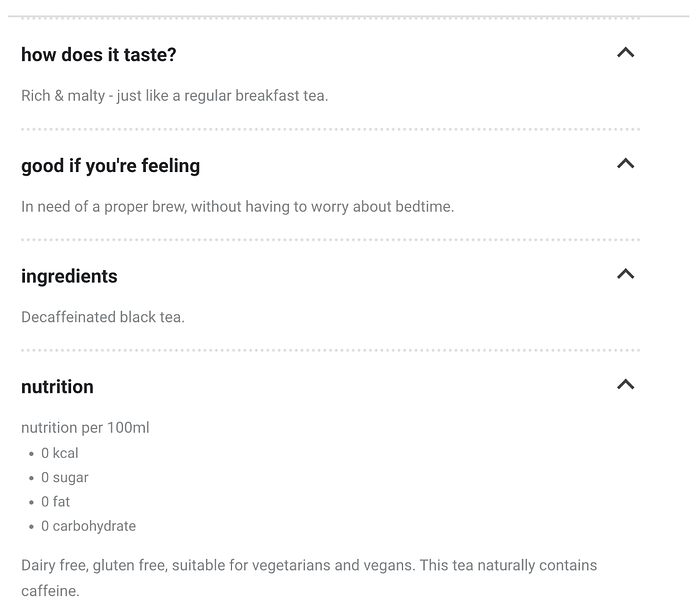Collapse the 'good if you're feeling' chevron
This screenshot has height=616, width=700.
625,163
